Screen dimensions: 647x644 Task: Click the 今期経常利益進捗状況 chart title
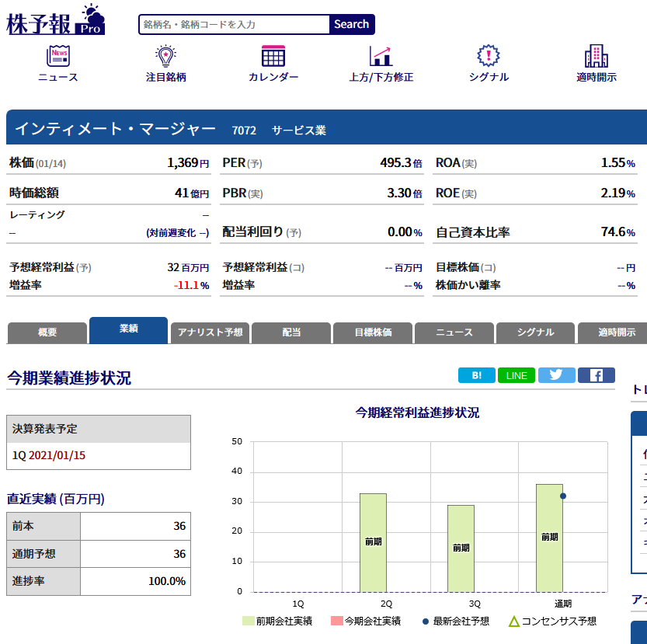417,413
